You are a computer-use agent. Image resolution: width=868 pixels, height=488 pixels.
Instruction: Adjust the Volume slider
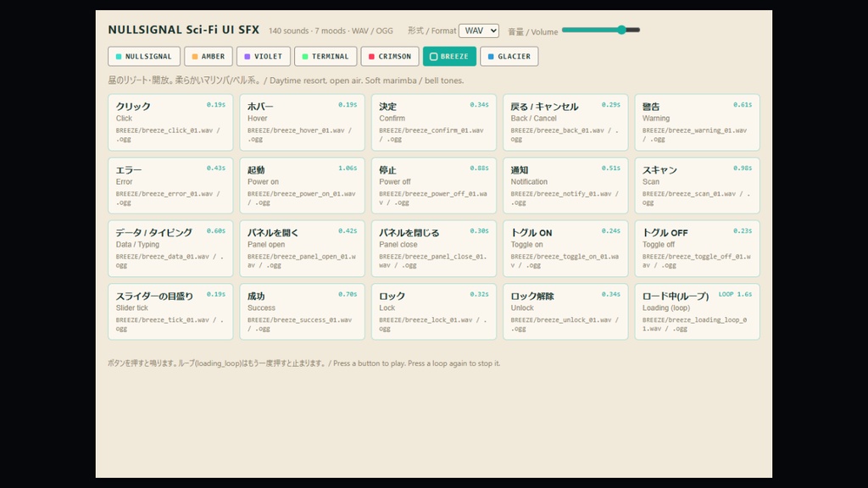(x=601, y=30)
